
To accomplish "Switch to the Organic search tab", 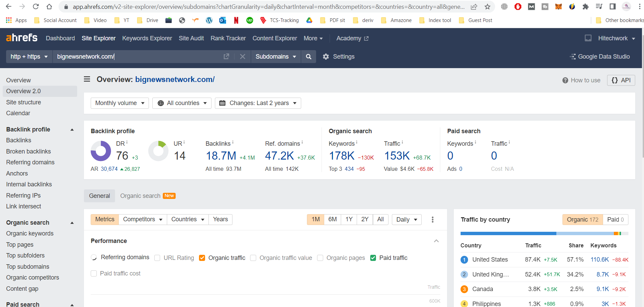I will [x=140, y=196].
